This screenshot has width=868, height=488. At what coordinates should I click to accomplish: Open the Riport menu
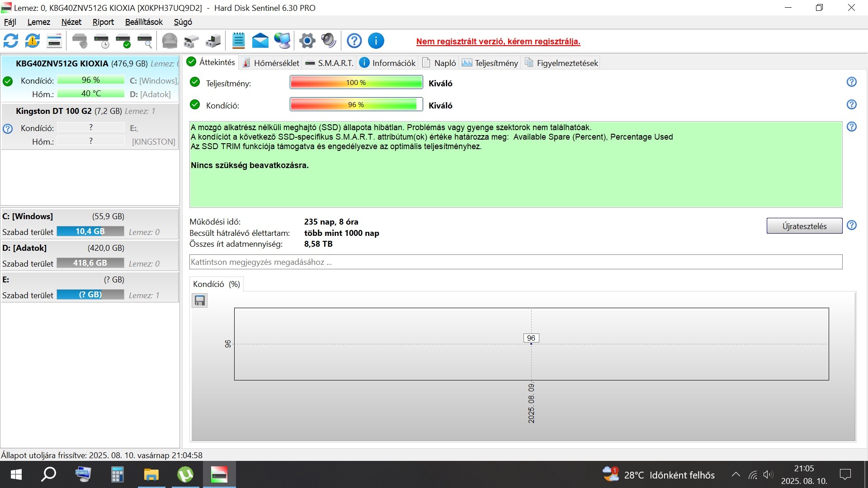103,22
